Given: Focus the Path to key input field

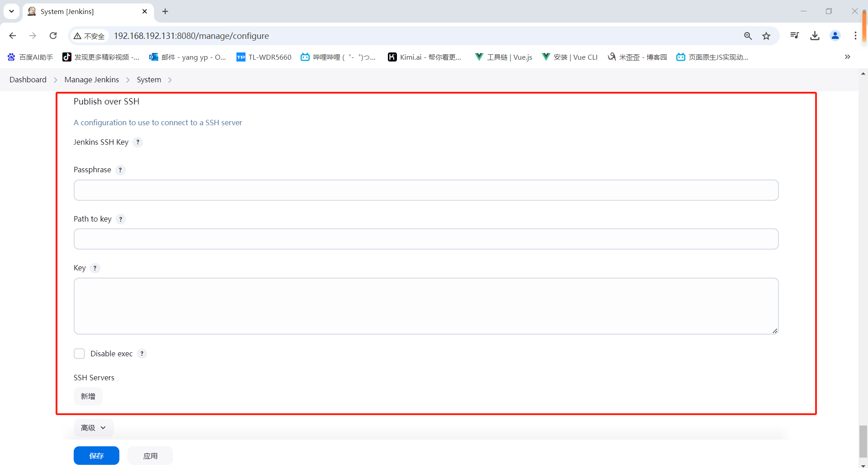Looking at the screenshot, I should 426,239.
